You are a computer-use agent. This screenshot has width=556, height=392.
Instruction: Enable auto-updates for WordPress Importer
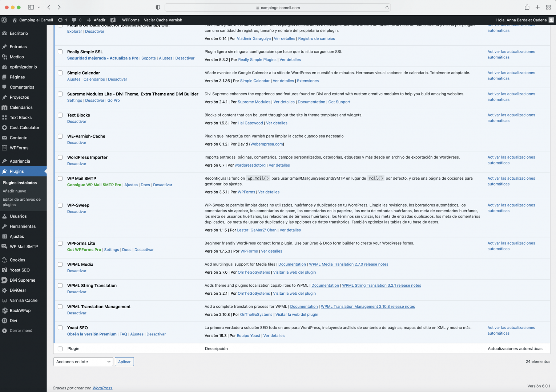[511, 160]
